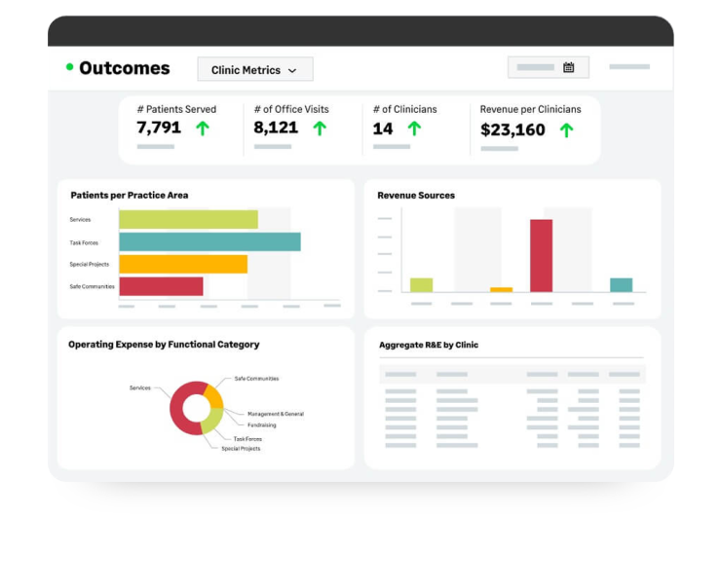The width and height of the screenshot is (721, 588).
Task: Click the Aggregate R&E by Clinic heading
Action: click(428, 345)
